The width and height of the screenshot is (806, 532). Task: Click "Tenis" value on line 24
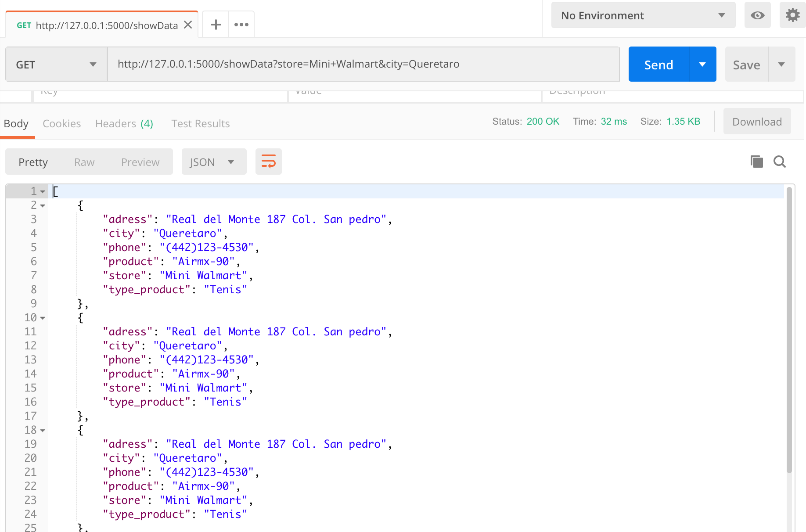(226, 514)
